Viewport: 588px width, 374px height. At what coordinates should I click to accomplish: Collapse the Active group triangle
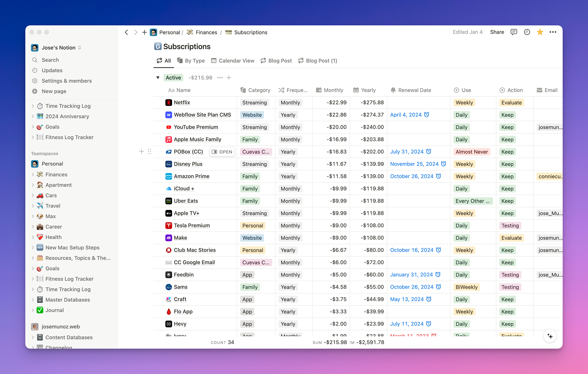[158, 78]
